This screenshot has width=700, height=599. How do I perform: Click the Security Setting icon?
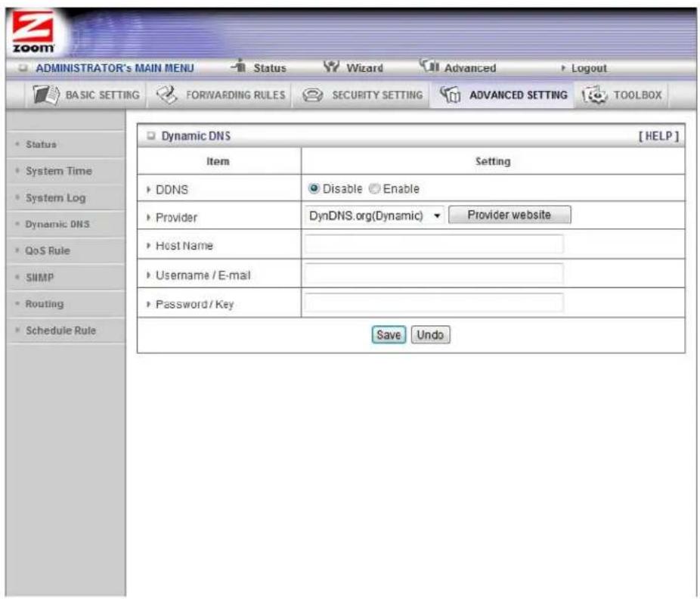tap(312, 95)
